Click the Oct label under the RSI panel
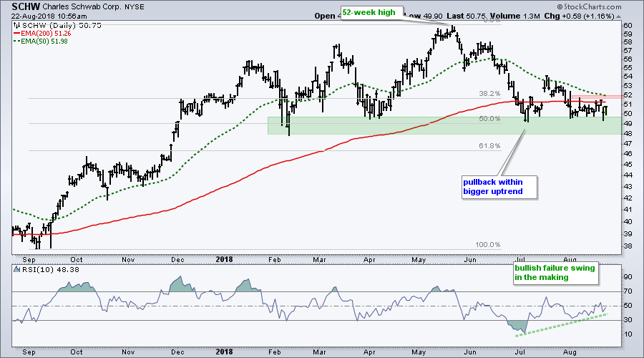The image size is (644, 358). coord(77,352)
